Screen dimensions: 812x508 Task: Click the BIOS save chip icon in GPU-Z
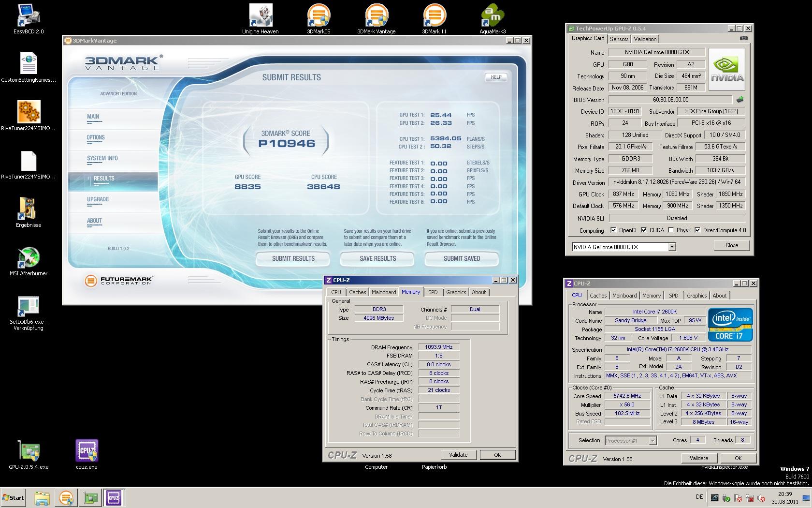(739, 100)
